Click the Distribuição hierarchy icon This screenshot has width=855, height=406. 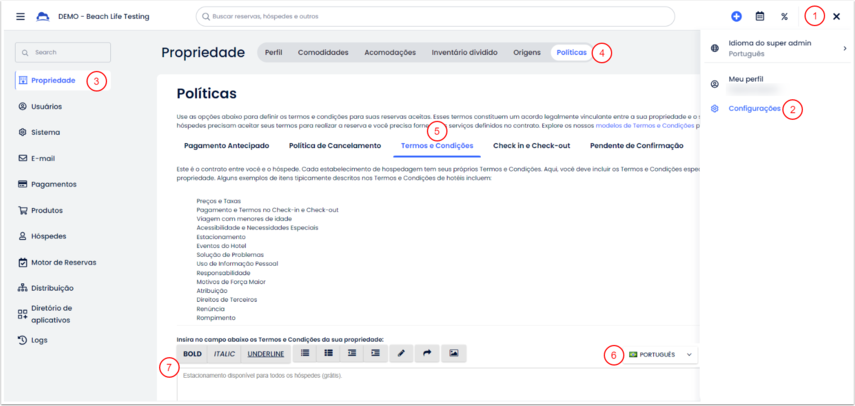click(23, 288)
